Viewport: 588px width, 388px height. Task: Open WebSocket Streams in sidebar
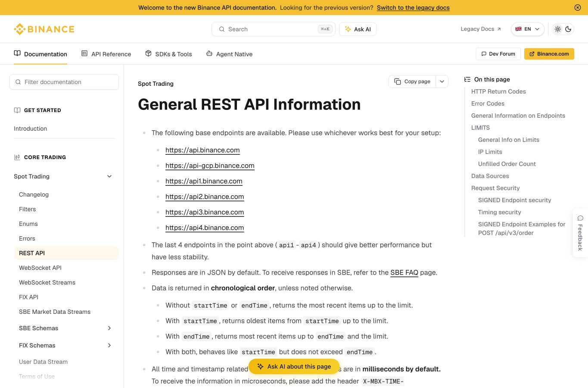(x=47, y=282)
